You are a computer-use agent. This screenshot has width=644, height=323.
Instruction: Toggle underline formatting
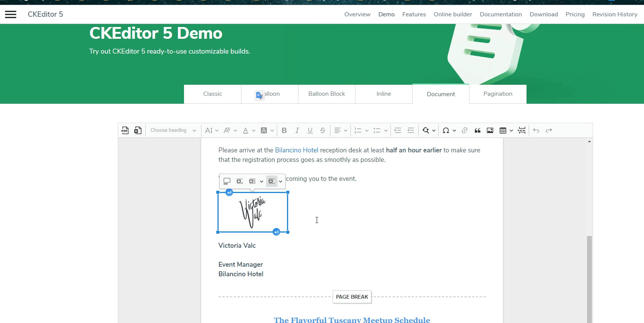point(310,130)
